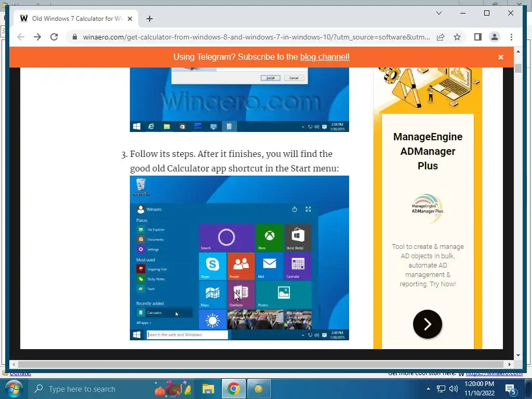Click the vertical scrollbar thumb

tap(518, 68)
